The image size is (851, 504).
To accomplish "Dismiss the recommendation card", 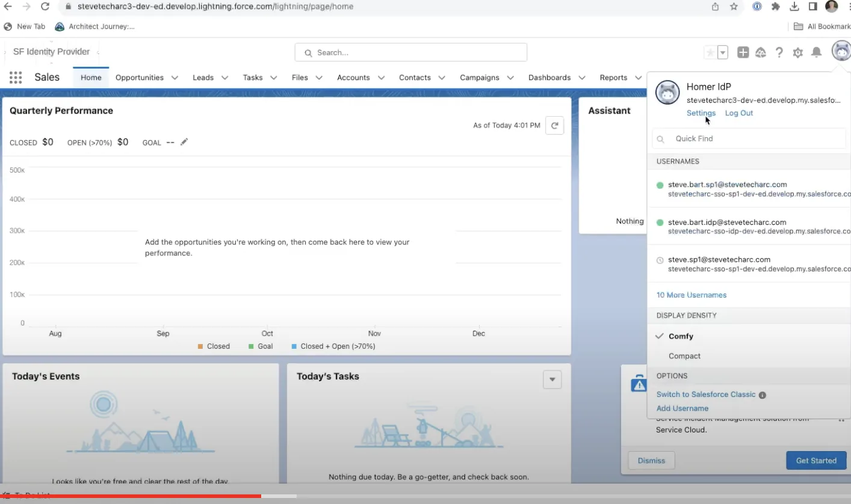I will pyautogui.click(x=651, y=461).
